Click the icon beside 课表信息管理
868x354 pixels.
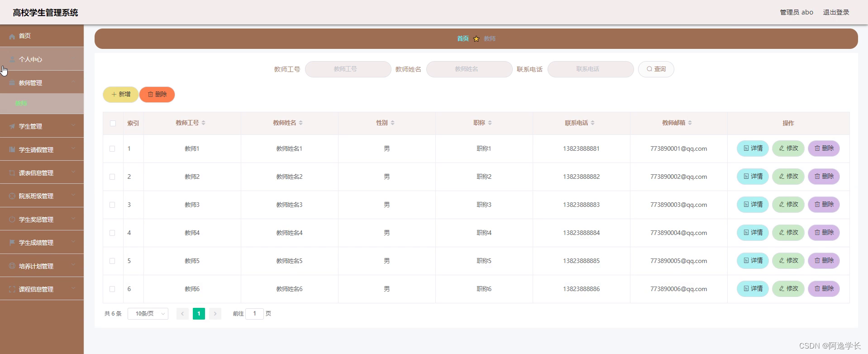(12, 173)
